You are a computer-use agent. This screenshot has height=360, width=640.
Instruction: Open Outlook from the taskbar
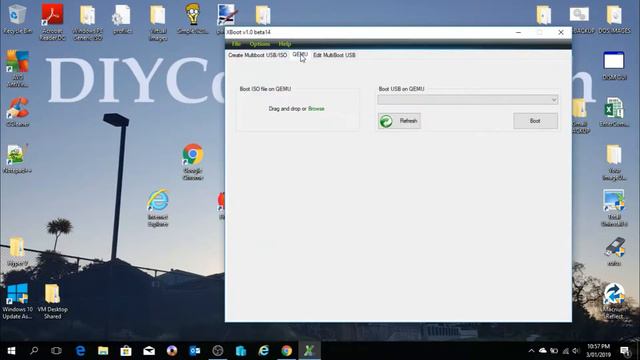coord(195,351)
